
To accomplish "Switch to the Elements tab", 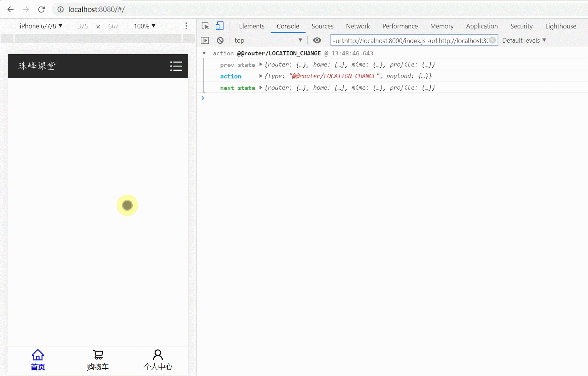I will point(252,26).
